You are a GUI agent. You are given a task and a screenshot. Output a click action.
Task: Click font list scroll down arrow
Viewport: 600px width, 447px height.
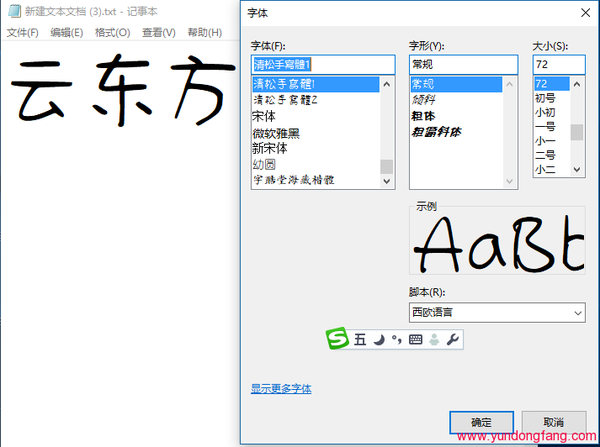386,181
